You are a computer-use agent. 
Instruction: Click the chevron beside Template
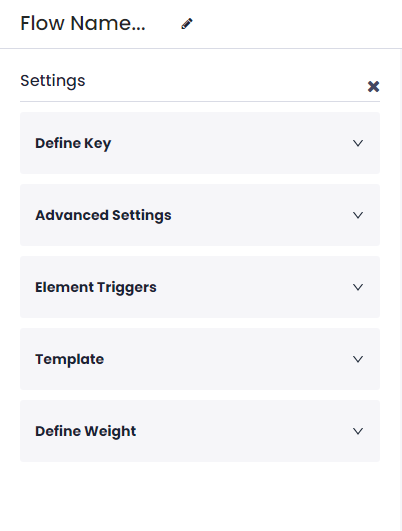click(358, 359)
